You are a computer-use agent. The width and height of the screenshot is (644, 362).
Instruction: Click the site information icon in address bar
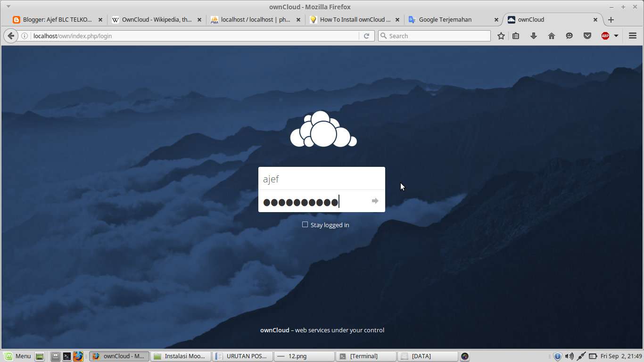25,36
